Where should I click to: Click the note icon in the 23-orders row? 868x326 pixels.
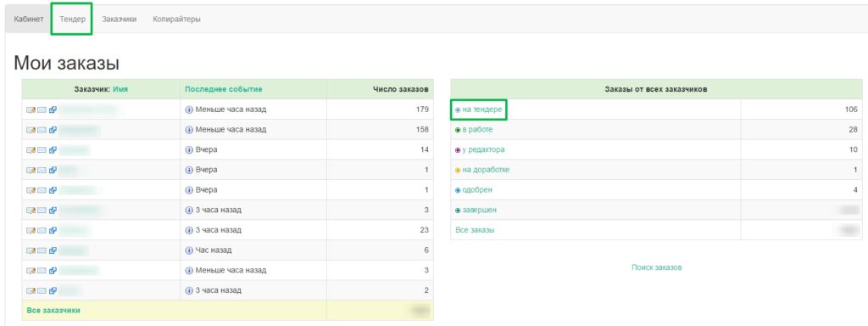[31, 230]
